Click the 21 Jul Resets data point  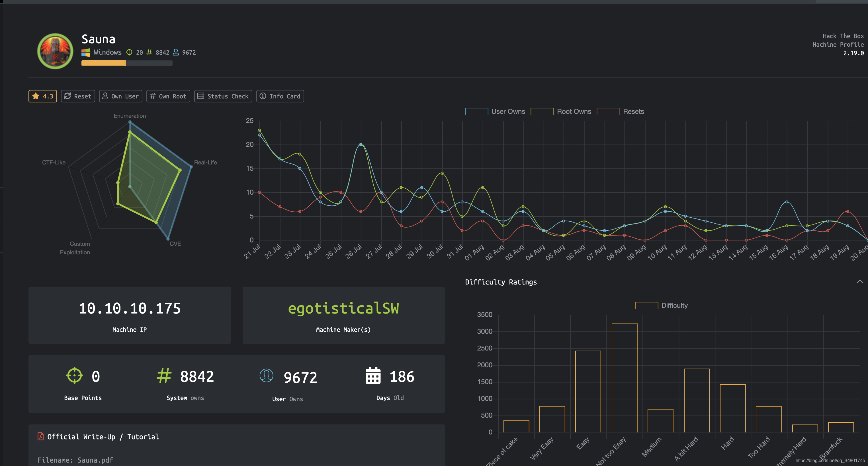(259, 192)
